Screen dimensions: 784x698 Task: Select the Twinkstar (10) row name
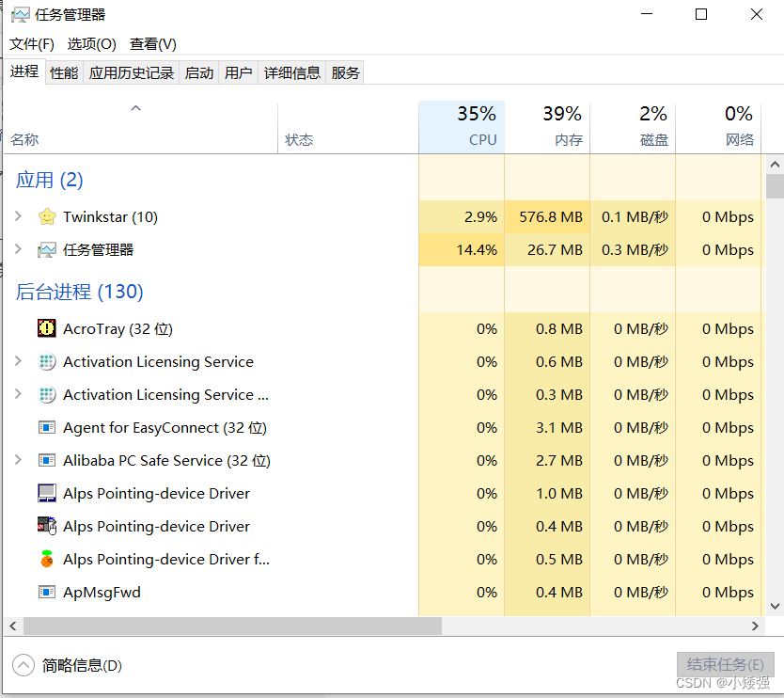[110, 216]
